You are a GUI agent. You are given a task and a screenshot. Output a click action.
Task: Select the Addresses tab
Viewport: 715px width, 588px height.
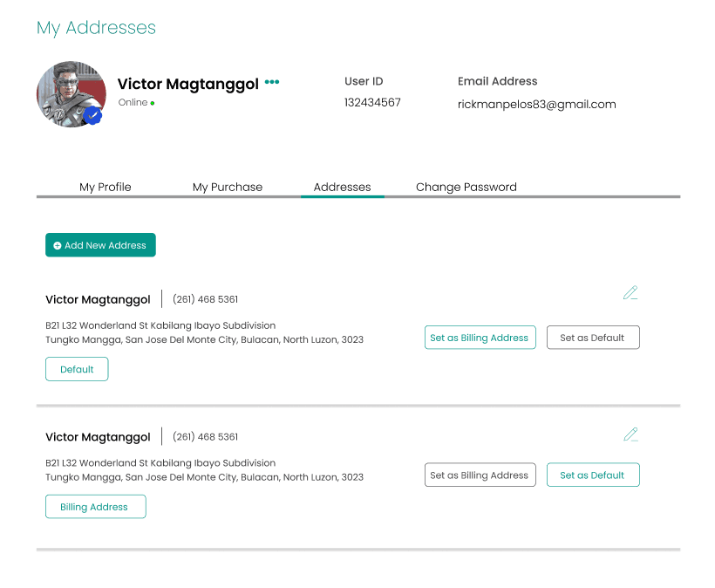[342, 187]
